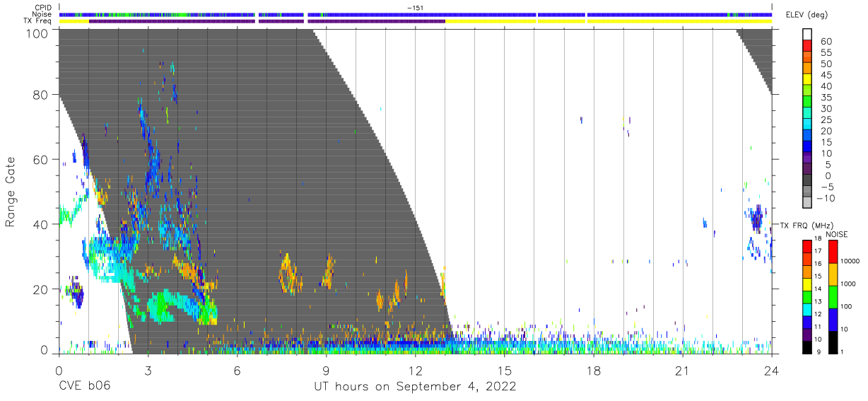This screenshot has width=868, height=401.
Task: Click the "CVE b06" radar label
Action: tap(84, 386)
